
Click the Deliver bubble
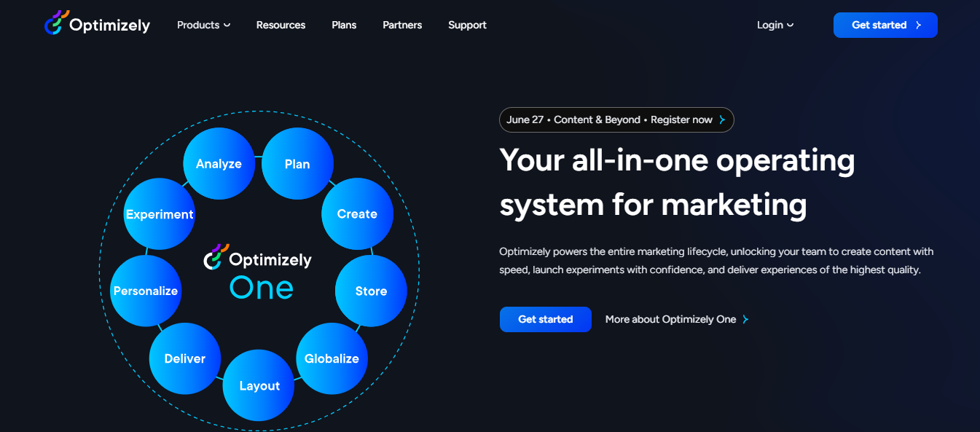[185, 358]
